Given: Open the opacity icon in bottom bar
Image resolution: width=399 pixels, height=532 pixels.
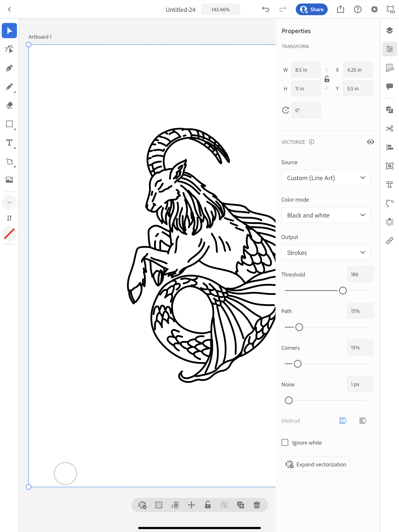Looking at the screenshot, I should point(159,505).
